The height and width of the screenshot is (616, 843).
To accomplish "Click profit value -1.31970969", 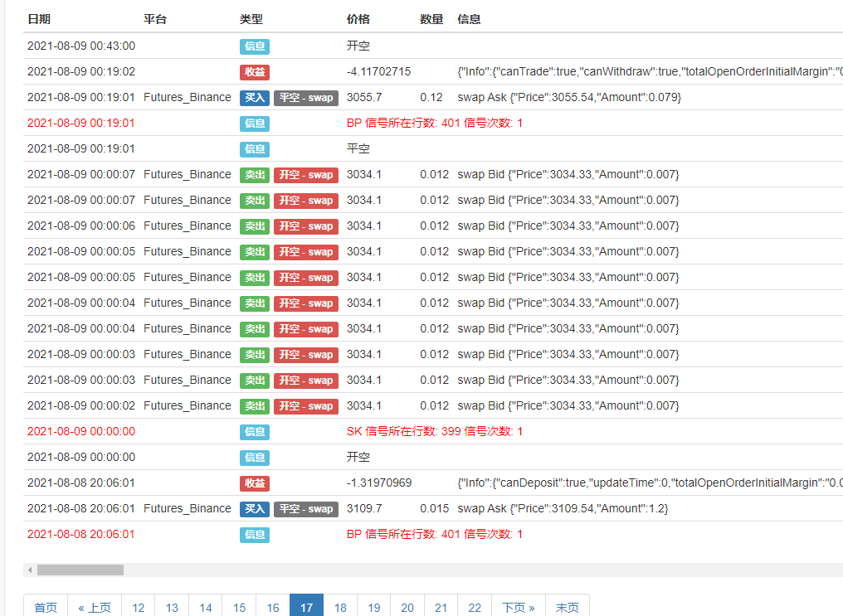I will coord(379,483).
